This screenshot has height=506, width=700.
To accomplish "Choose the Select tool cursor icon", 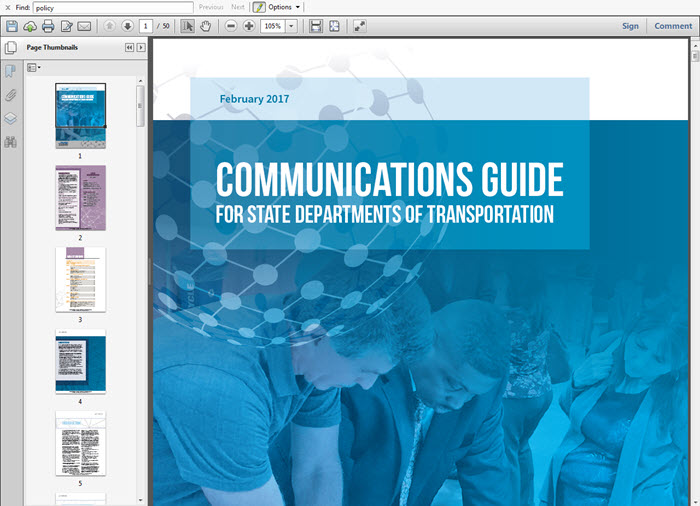I will coord(188,26).
